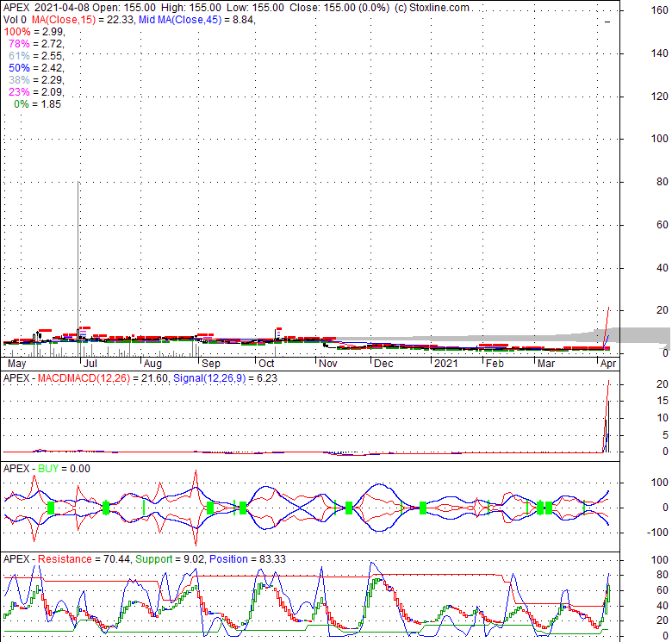
Task: Click the Jul label on the time axis
Action: tap(90, 364)
